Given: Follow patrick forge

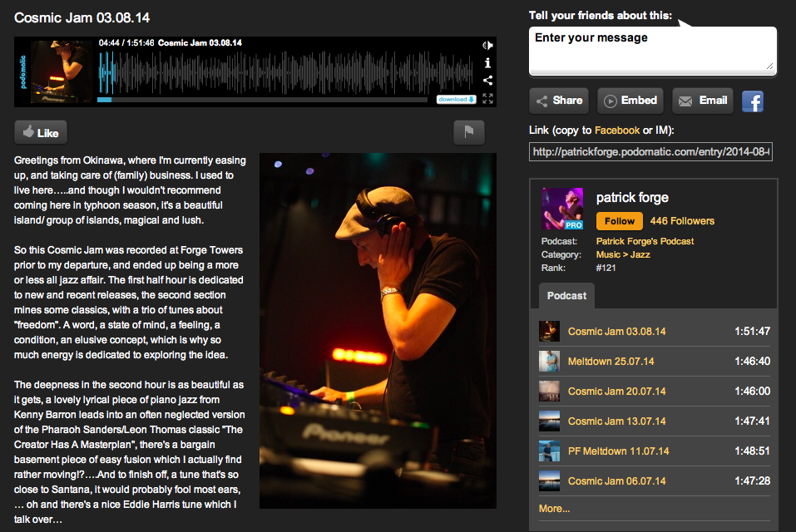Looking at the screenshot, I should [620, 221].
